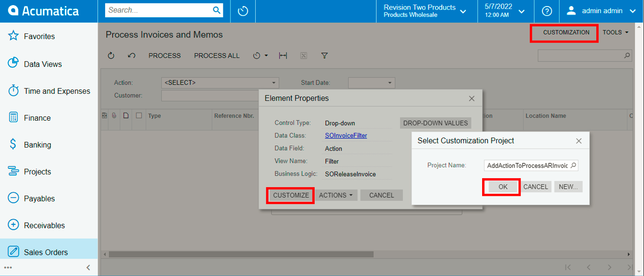Screen dimensions: 644x276
Task: Open Data Views workspace
Action: click(x=49, y=64)
